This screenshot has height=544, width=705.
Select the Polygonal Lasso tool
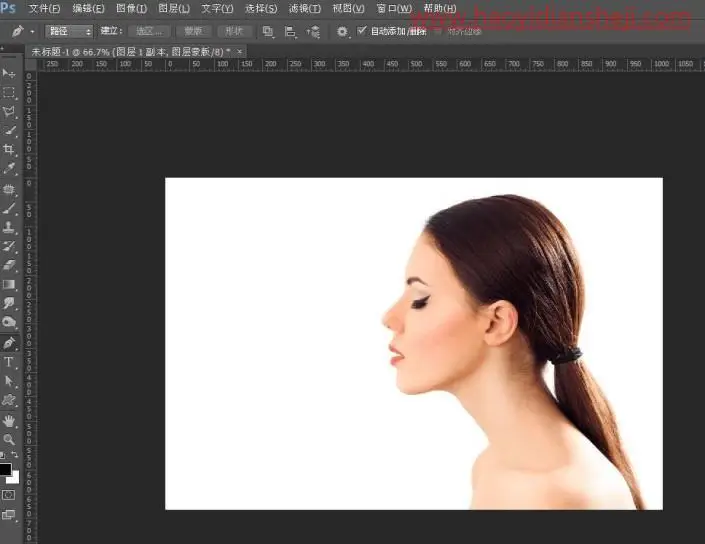click(x=9, y=111)
